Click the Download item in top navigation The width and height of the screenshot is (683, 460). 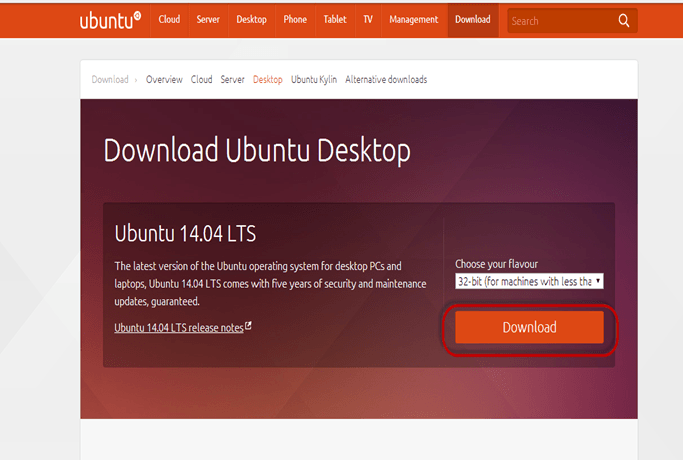[472, 20]
